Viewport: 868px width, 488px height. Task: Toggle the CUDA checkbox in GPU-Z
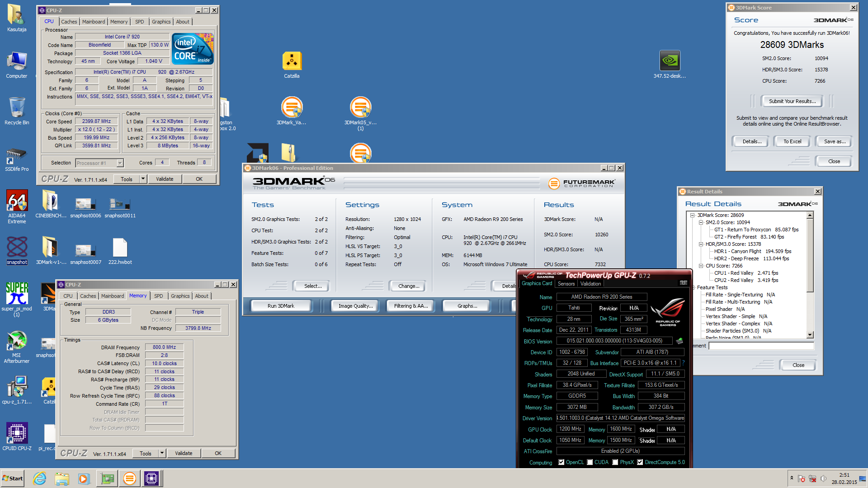click(590, 462)
